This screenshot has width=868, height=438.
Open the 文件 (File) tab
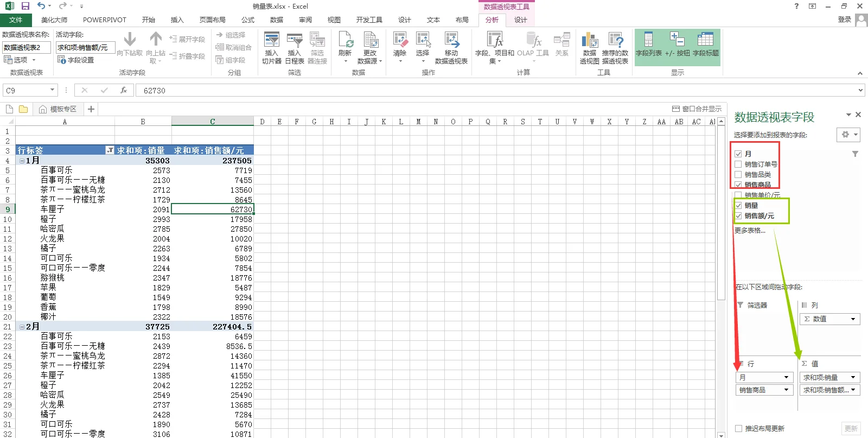click(16, 20)
